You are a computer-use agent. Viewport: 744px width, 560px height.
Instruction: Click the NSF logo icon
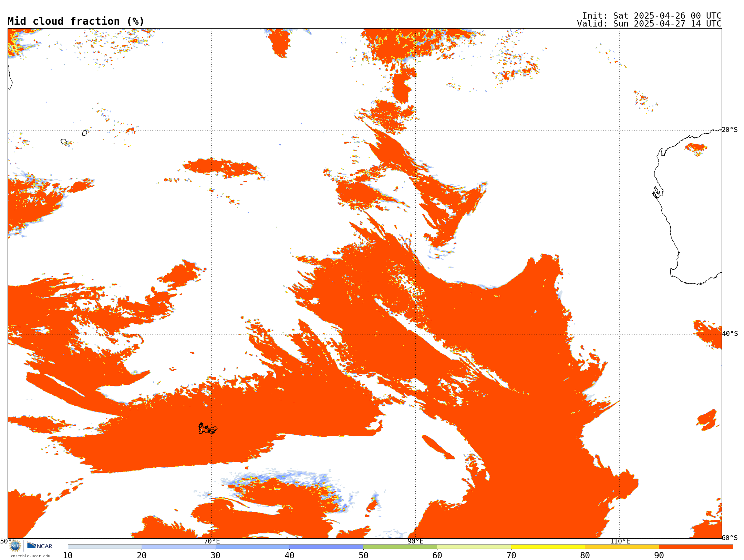15,546
